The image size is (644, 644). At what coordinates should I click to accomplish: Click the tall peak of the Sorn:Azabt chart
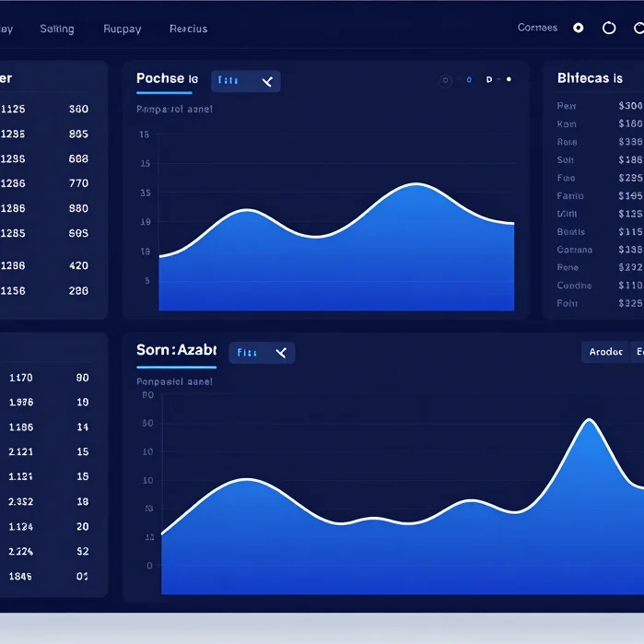(x=590, y=420)
